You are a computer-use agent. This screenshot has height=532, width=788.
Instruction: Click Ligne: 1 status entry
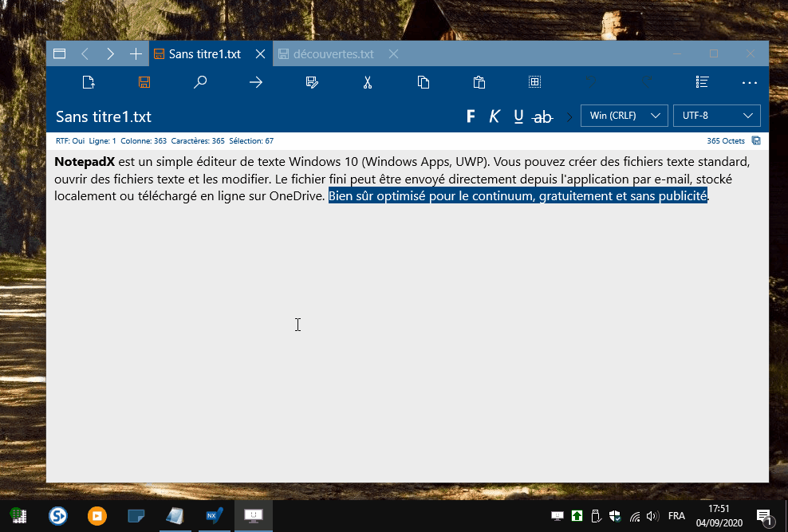point(103,141)
